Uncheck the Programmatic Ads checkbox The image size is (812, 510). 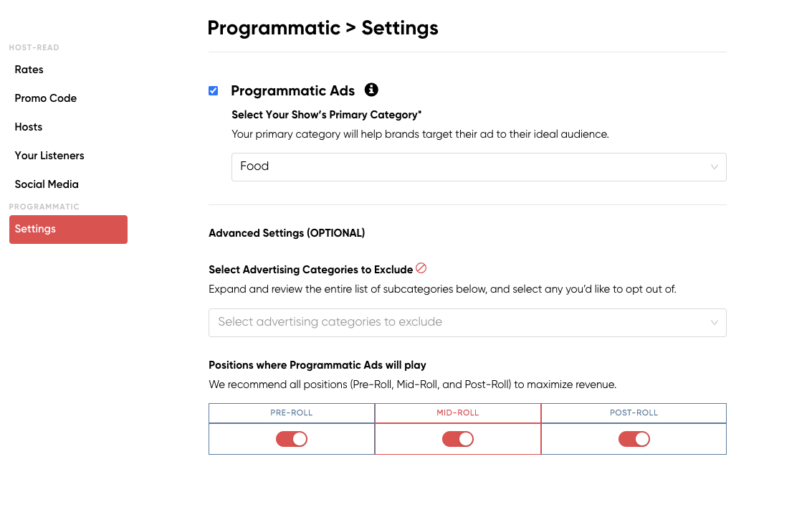click(214, 90)
